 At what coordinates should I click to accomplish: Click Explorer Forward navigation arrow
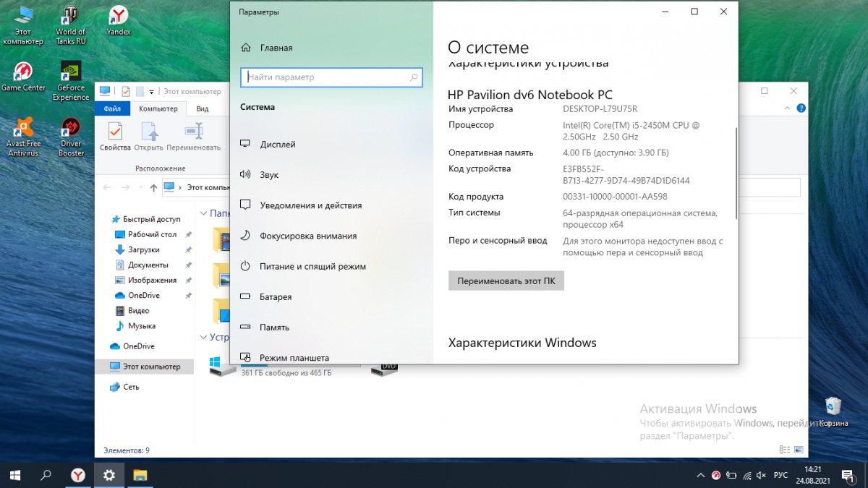click(127, 187)
